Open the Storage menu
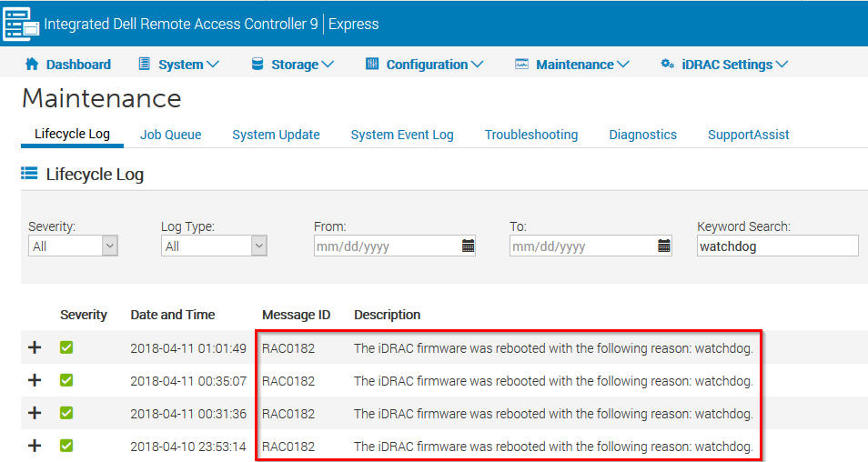 coord(292,65)
